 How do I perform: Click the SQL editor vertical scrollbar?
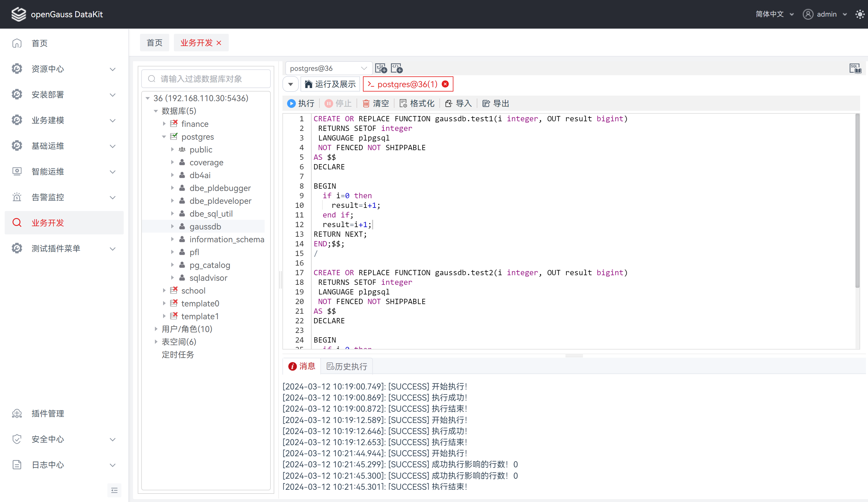pyautogui.click(x=857, y=201)
